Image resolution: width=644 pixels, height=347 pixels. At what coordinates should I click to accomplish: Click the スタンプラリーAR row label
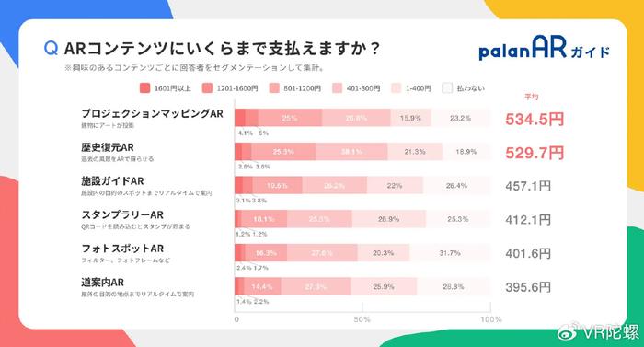coord(122,214)
